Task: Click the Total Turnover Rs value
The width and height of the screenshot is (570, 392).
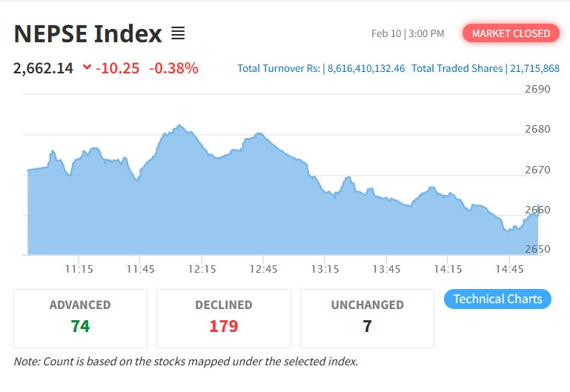Action: 365,68
